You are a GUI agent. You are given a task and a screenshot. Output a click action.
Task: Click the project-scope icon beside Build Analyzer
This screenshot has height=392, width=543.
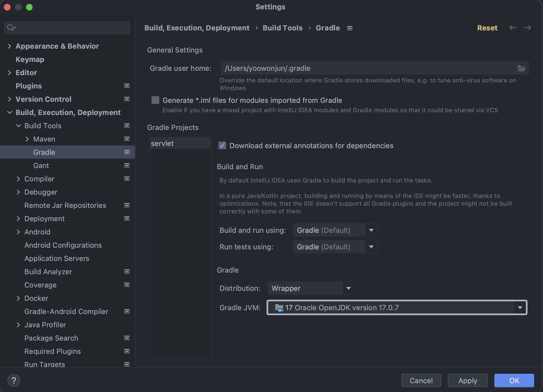[x=127, y=272]
